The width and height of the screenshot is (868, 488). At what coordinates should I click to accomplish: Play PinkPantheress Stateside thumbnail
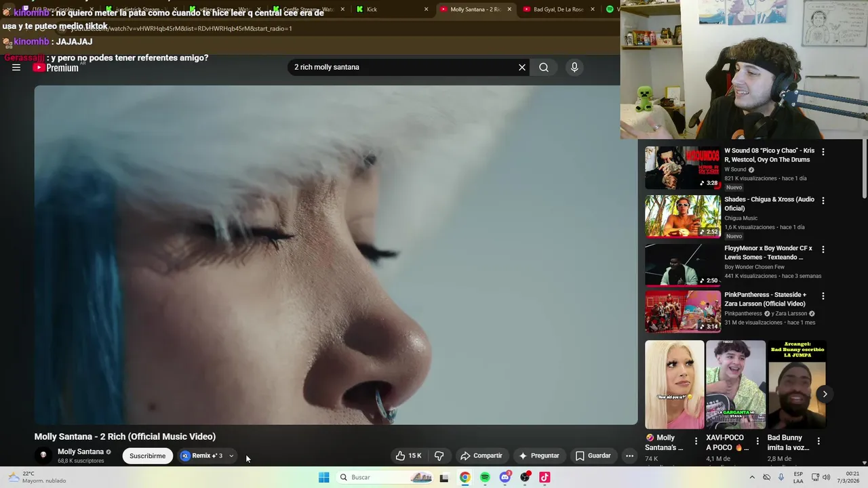pos(683,311)
